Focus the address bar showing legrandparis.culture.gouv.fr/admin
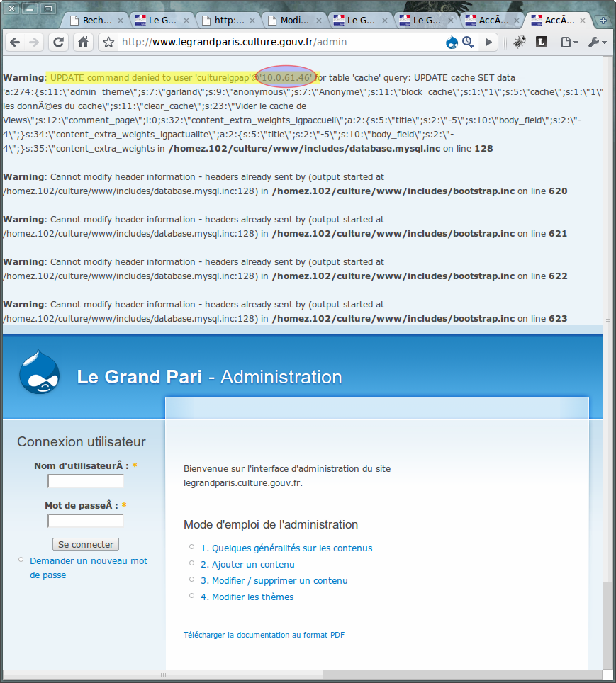616x683 pixels. (279, 42)
